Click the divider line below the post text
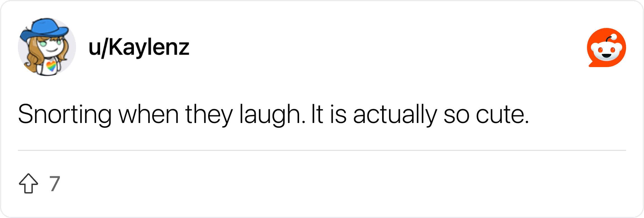This screenshot has width=644, height=218. coord(322,151)
